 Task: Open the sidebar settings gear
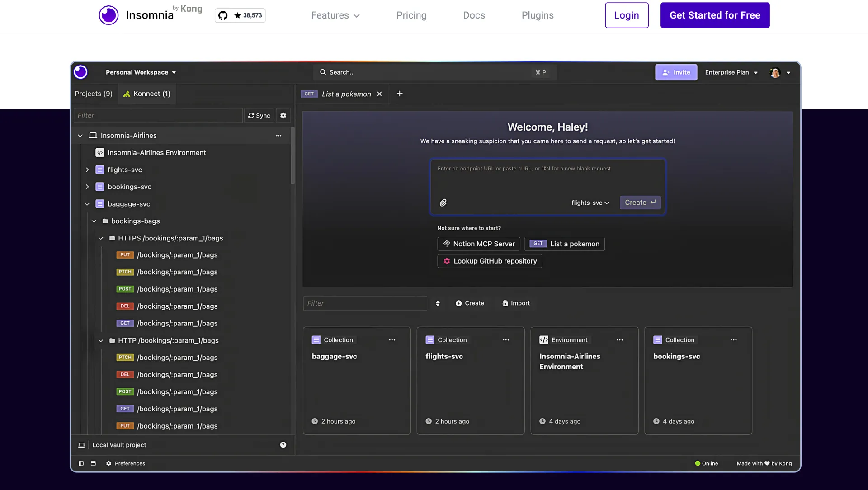(x=283, y=115)
